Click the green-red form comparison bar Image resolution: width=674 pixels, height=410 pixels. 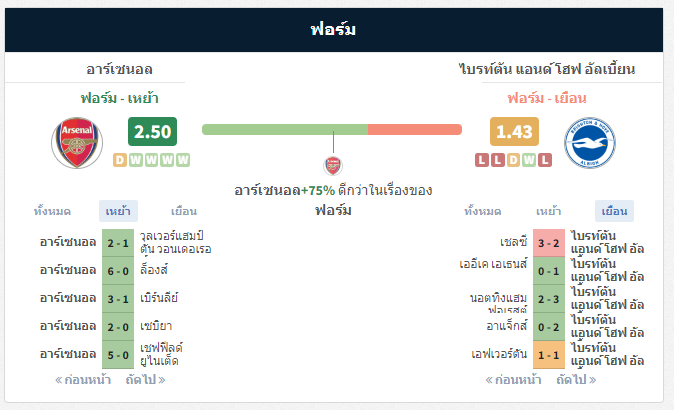point(332,129)
